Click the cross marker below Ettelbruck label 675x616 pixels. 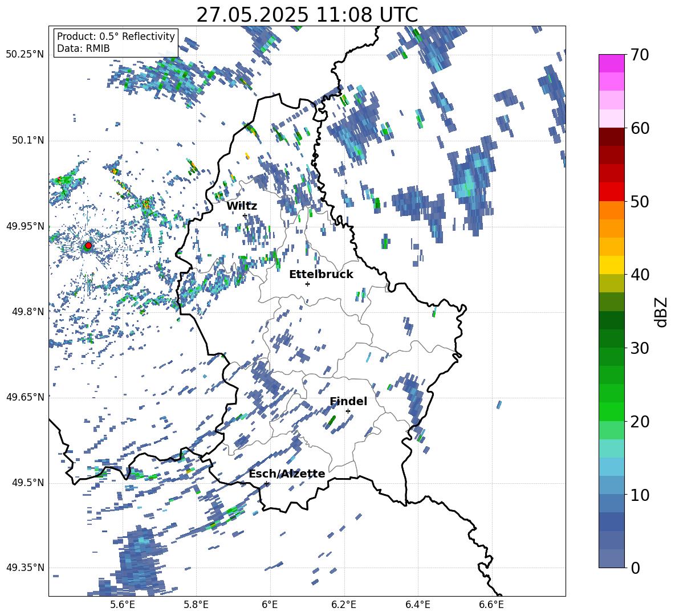pyautogui.click(x=307, y=284)
